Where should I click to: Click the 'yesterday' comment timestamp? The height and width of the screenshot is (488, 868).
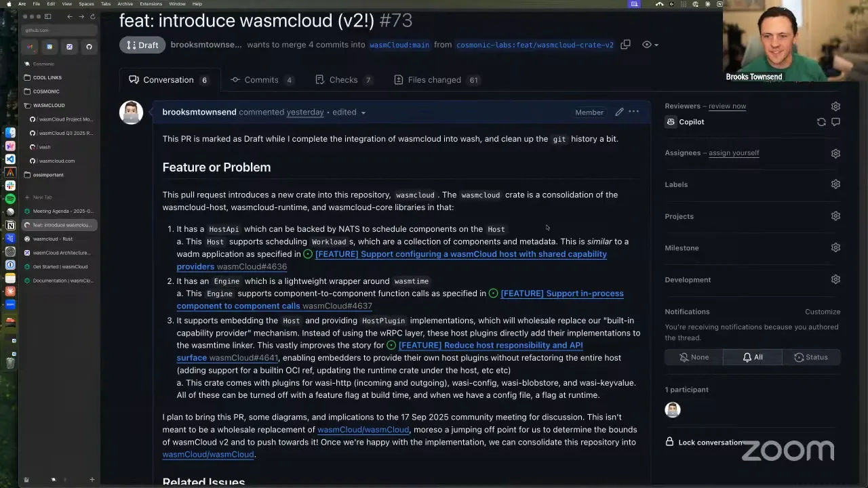305,113
